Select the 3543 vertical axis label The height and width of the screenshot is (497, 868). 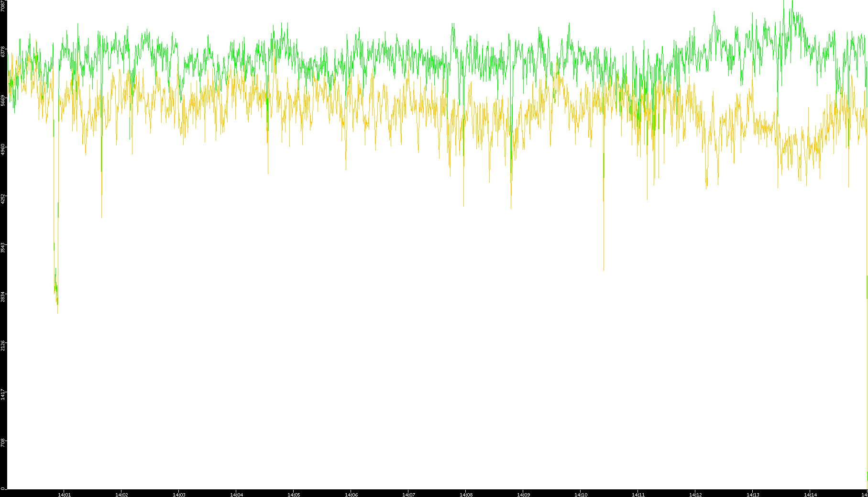(3, 247)
